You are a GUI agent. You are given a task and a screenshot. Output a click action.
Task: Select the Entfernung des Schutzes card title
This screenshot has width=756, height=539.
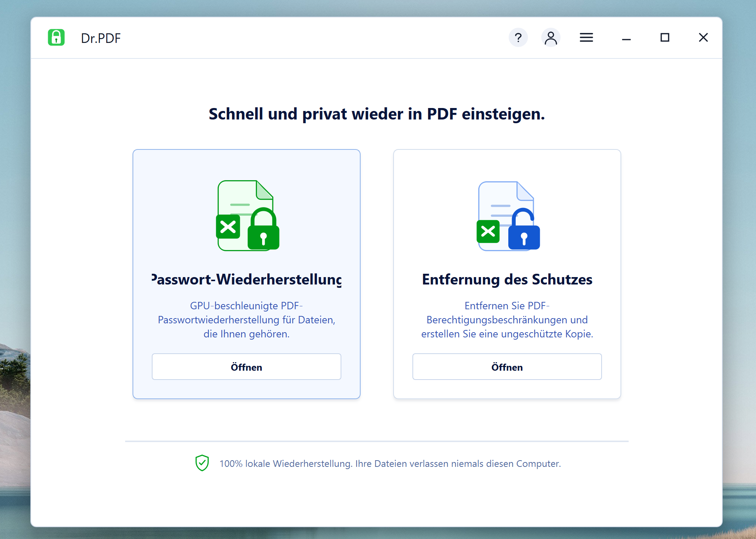pos(507,279)
